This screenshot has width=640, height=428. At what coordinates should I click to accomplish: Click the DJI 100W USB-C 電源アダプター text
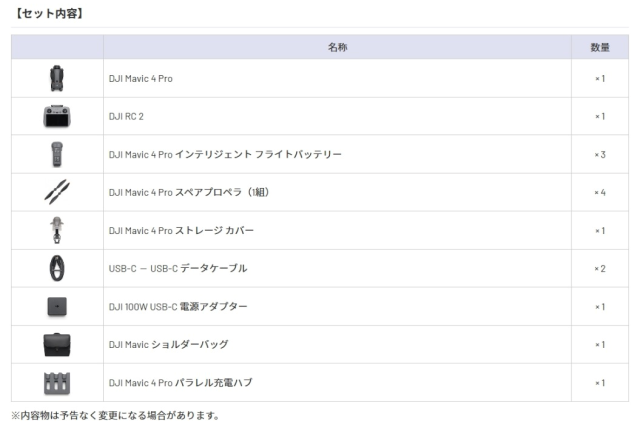178,306
